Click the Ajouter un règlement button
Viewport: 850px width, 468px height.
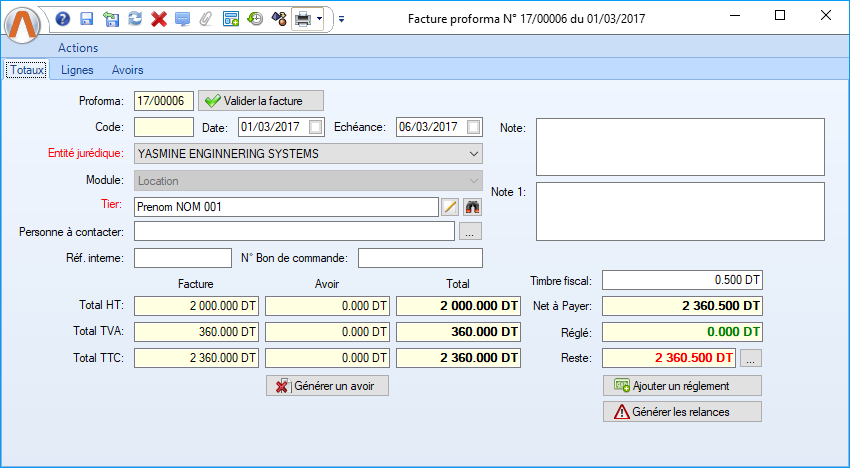tap(682, 386)
